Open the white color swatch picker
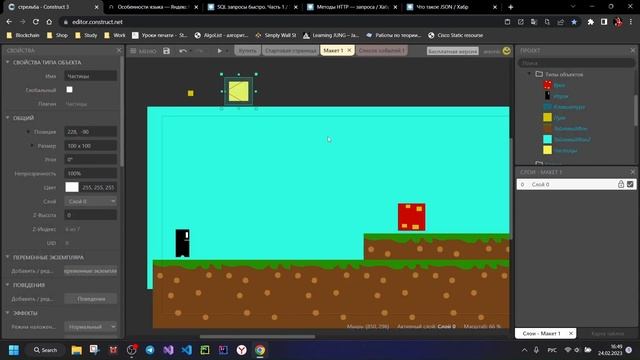Viewport: 640px width, 360px height. click(72, 187)
